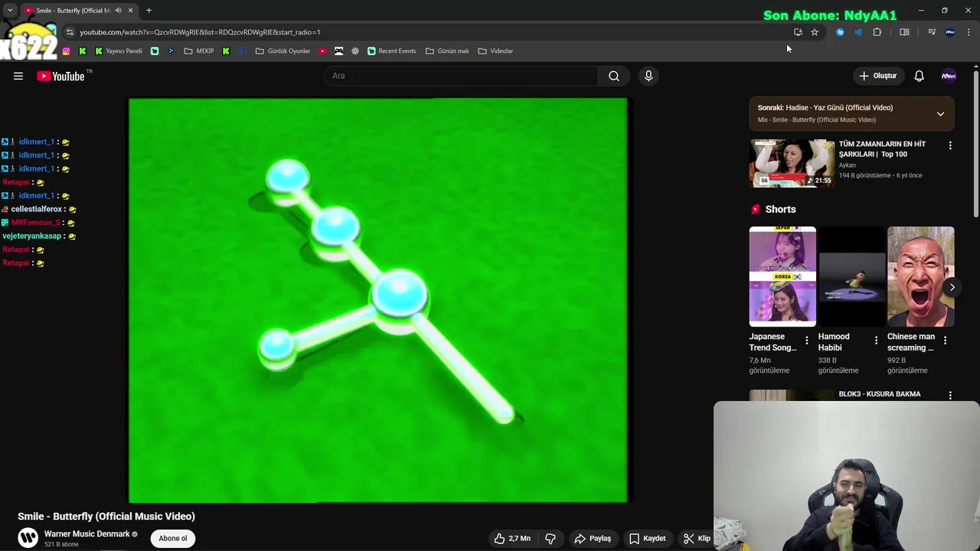The height and width of the screenshot is (551, 980).
Task: Switch to the Smile - Butterfly tab
Action: [x=73, y=11]
